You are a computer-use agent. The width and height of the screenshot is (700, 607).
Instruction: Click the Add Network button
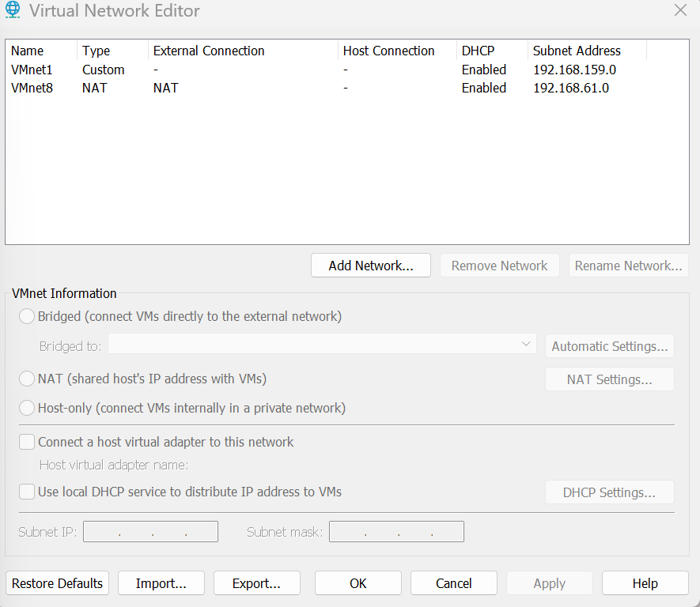click(371, 266)
